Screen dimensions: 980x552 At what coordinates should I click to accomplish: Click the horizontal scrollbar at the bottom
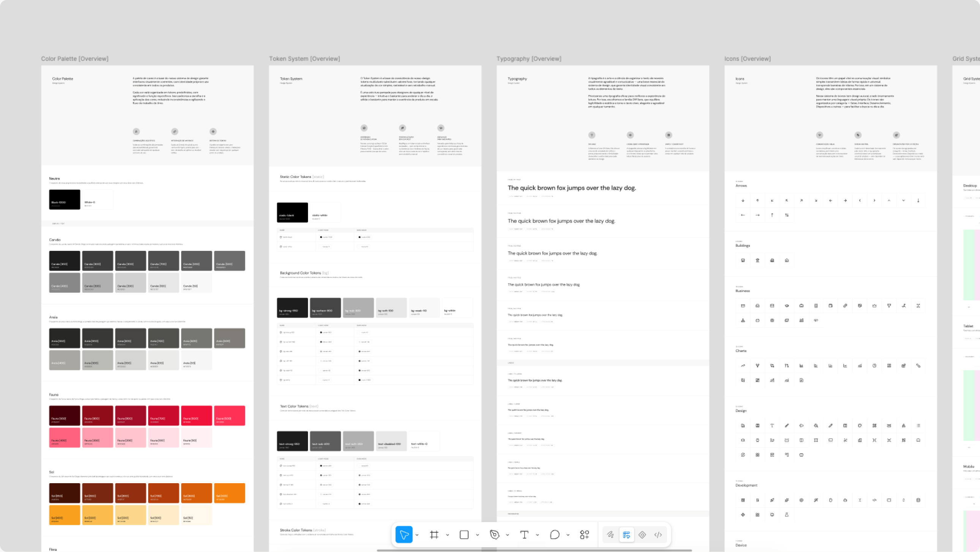point(534,550)
